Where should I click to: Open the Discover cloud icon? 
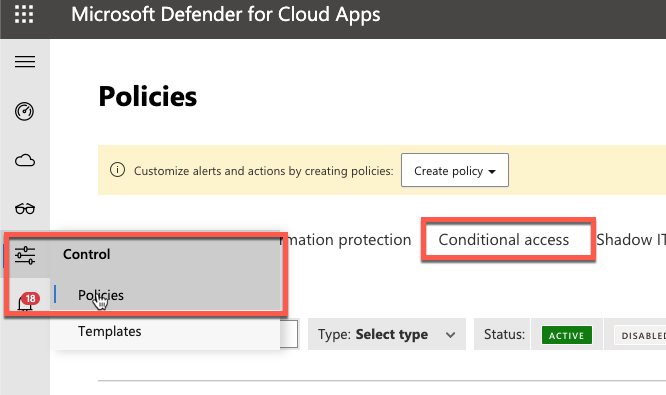coord(25,161)
